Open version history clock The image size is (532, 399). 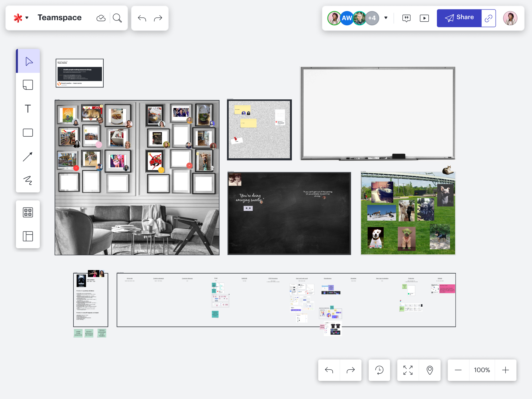[x=379, y=370]
